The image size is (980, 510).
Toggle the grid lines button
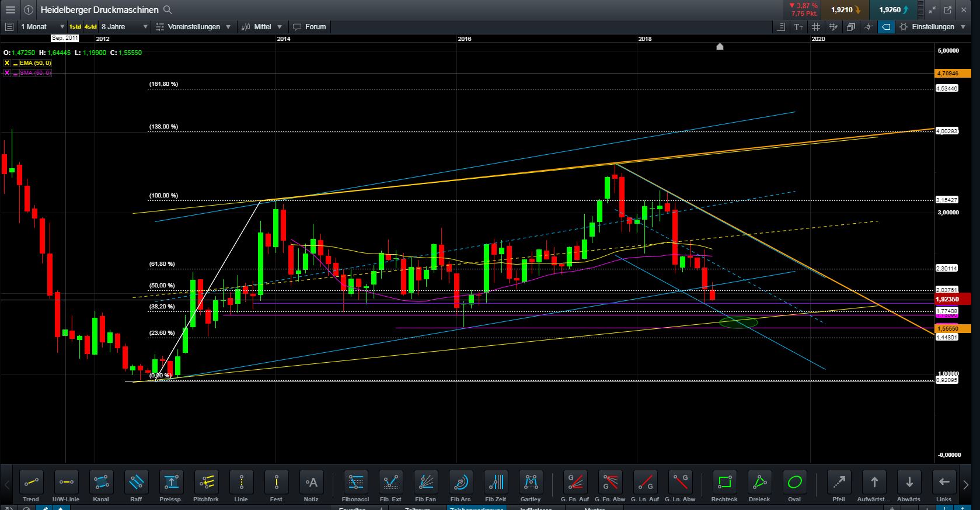pos(815,27)
